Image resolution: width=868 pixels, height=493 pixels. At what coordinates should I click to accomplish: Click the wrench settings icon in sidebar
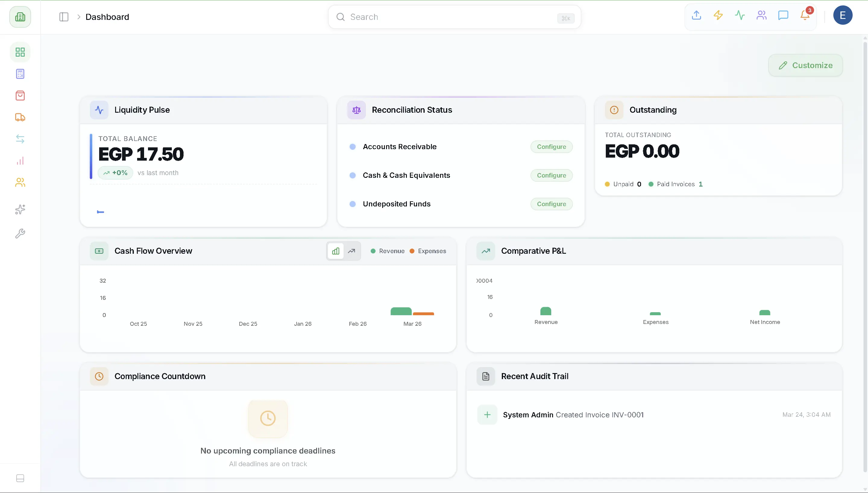click(20, 233)
